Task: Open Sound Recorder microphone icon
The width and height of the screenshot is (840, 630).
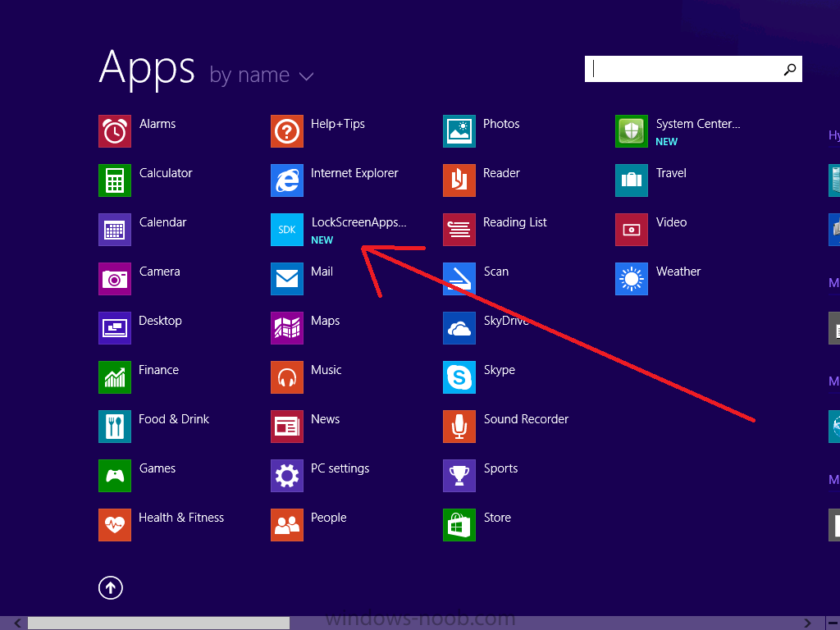Action: (x=459, y=427)
